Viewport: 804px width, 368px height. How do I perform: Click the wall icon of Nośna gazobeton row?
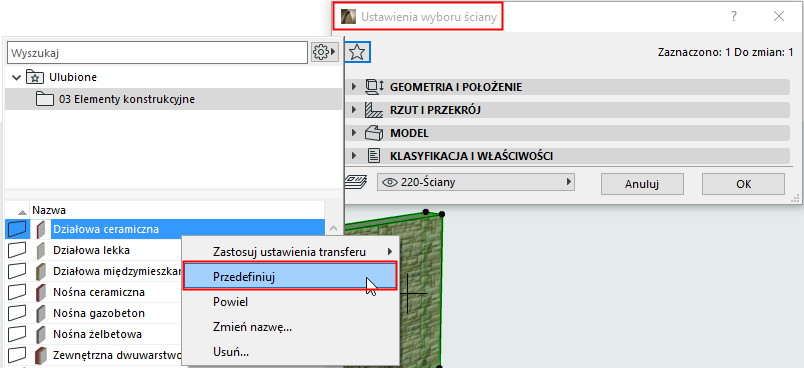point(17,313)
